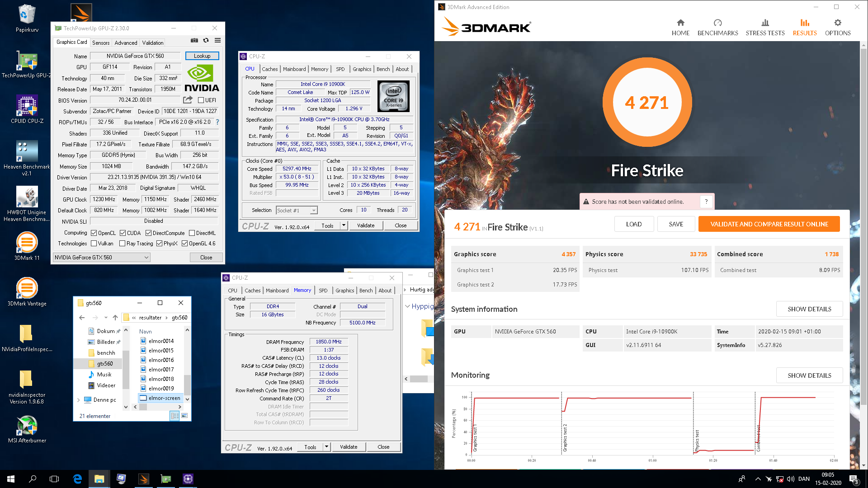
Task: Click GPU-Z Lookup button
Action: (202, 56)
